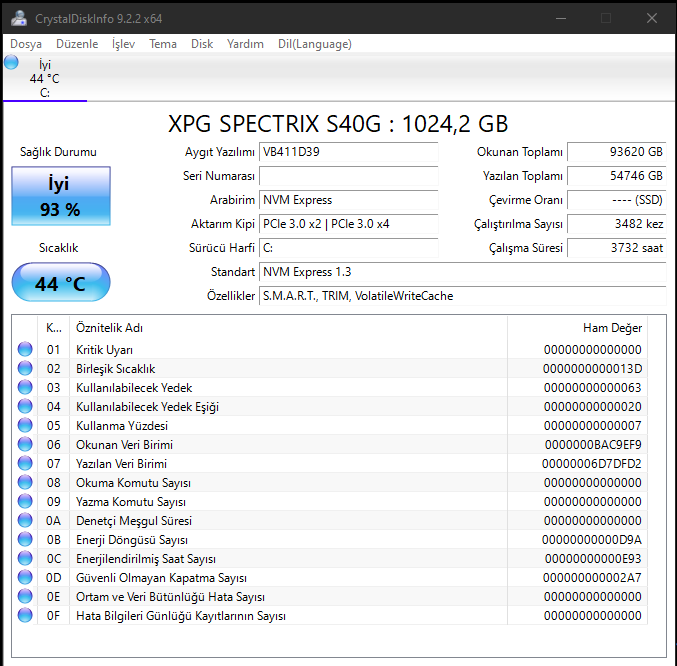This screenshot has width=677, height=666.
Task: Open the Yardım menu
Action: 245,44
